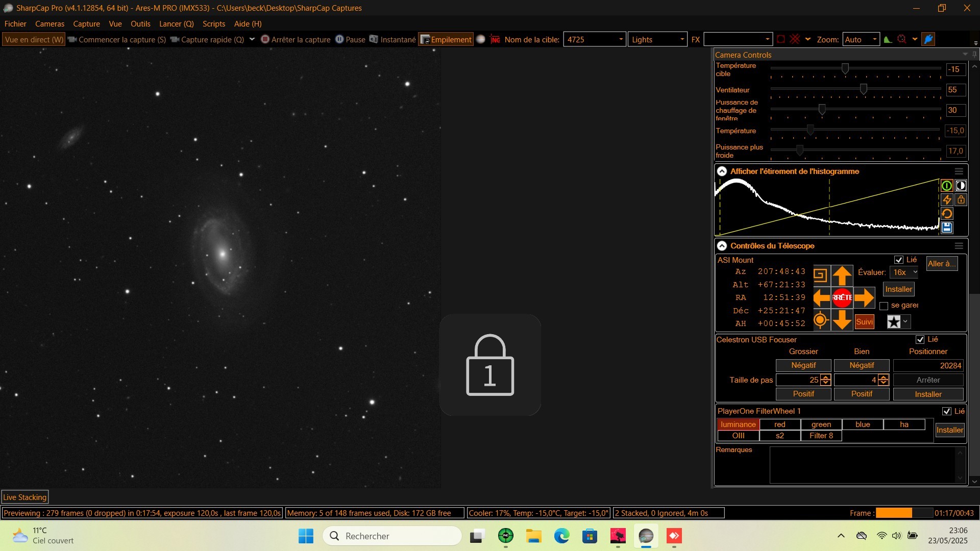This screenshot has height=551, width=980.
Task: Slew the mount left with the left arrow
Action: (821, 297)
